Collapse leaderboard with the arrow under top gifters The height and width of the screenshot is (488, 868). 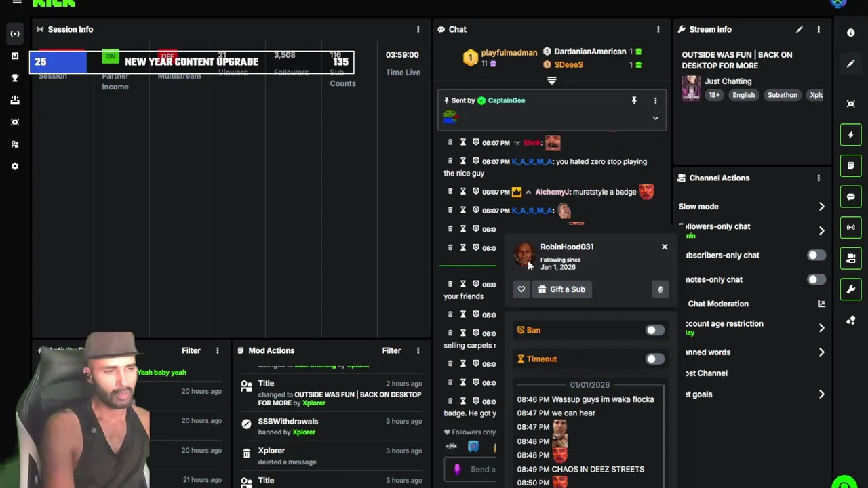[x=551, y=81]
